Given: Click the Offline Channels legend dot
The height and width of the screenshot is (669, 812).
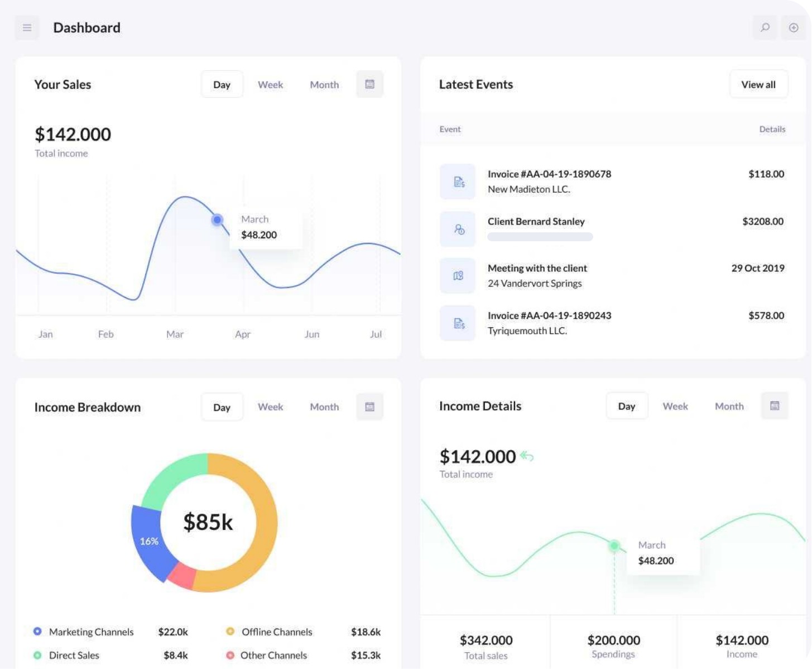Looking at the screenshot, I should click(x=230, y=631).
